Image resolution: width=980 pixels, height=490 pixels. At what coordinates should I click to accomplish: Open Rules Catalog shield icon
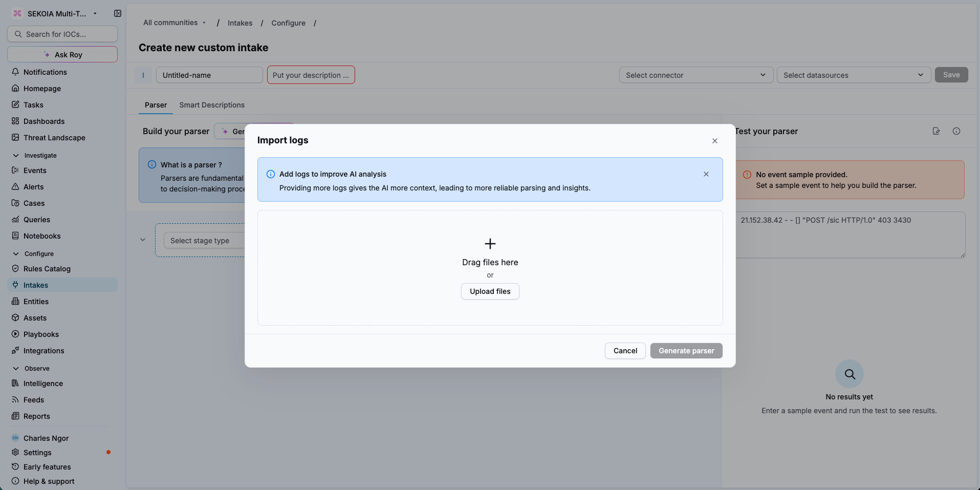(15, 269)
